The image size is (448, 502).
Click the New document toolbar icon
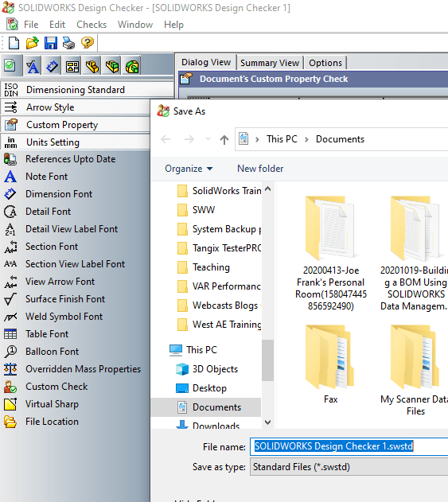tap(14, 43)
